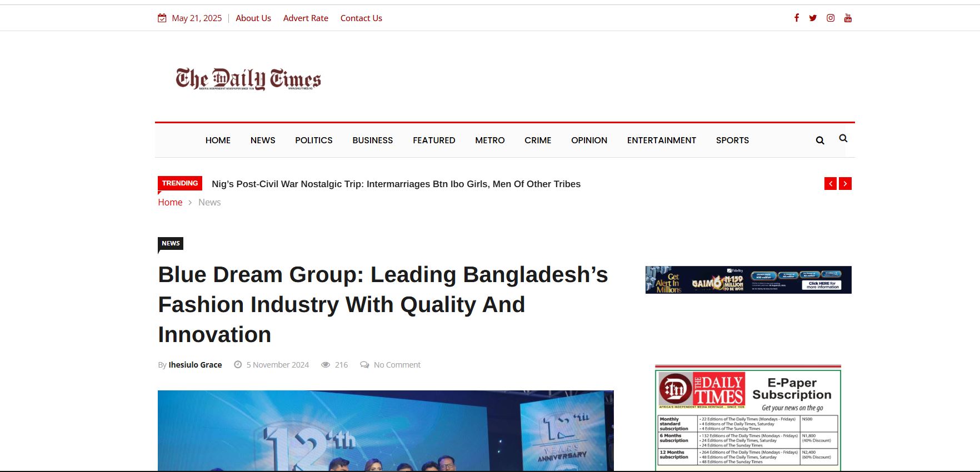Viewport: 980px width, 472px height.
Task: Visit the Advert Rate page
Action: click(x=306, y=18)
